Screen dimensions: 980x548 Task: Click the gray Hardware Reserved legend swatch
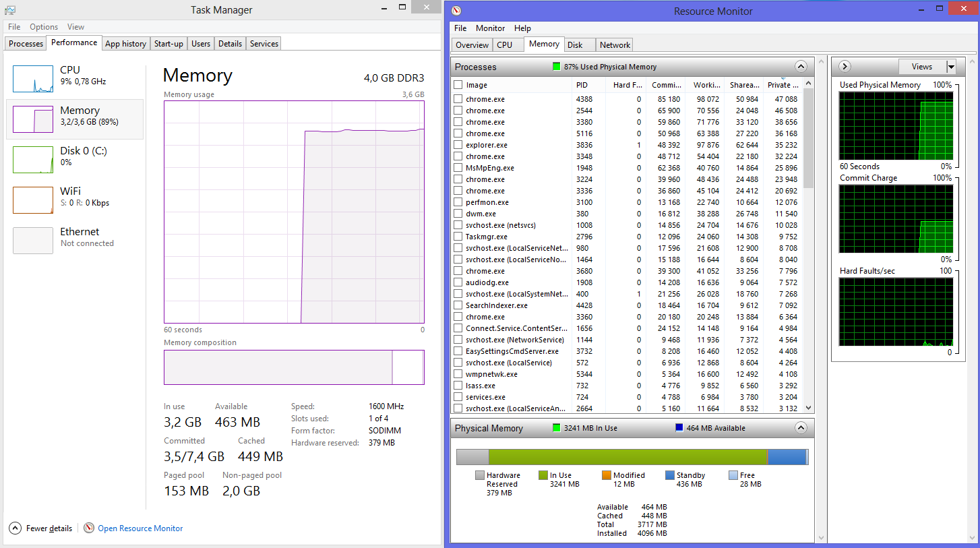point(480,475)
